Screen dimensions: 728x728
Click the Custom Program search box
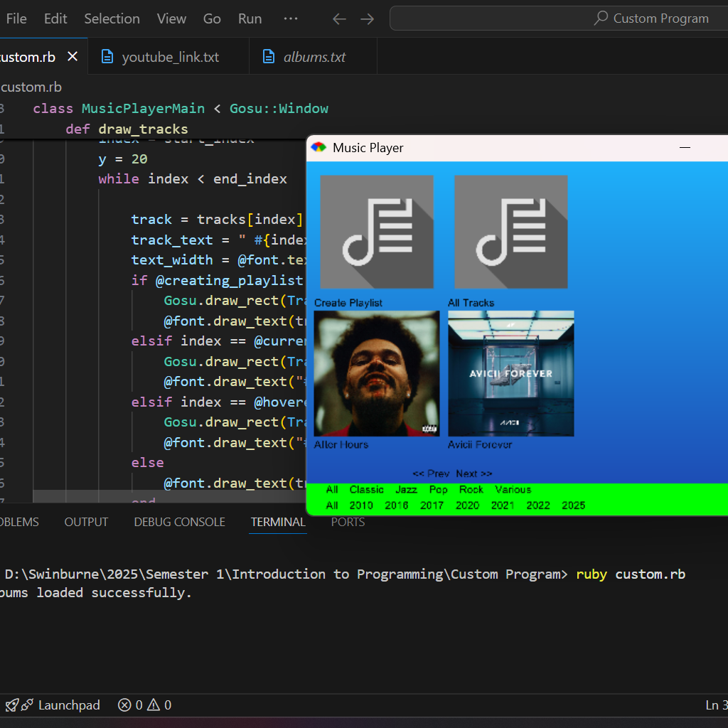tap(559, 18)
